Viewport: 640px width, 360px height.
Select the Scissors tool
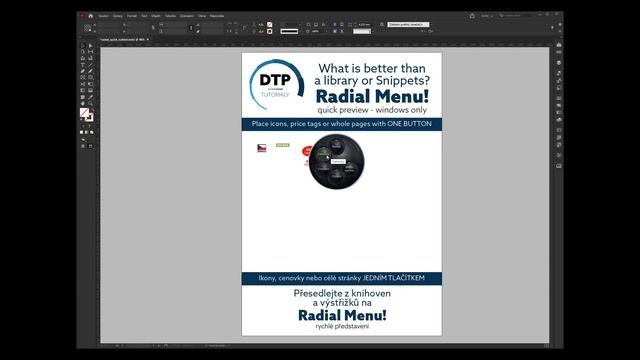coord(82,84)
